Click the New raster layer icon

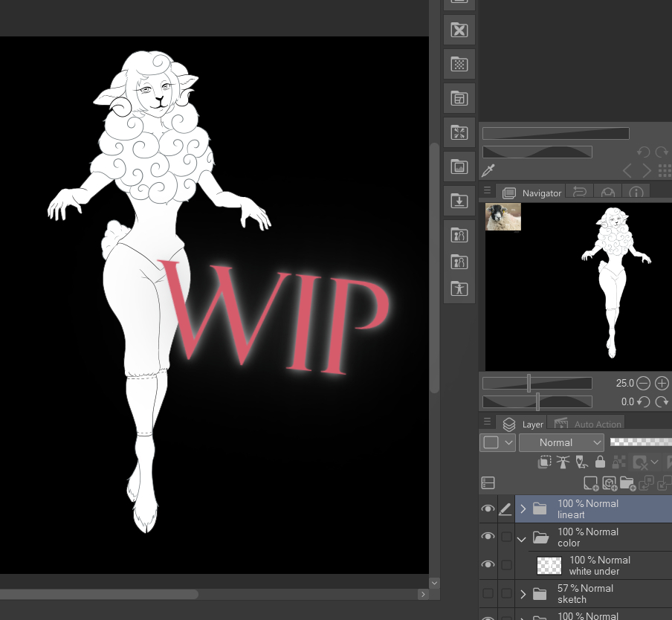(590, 483)
